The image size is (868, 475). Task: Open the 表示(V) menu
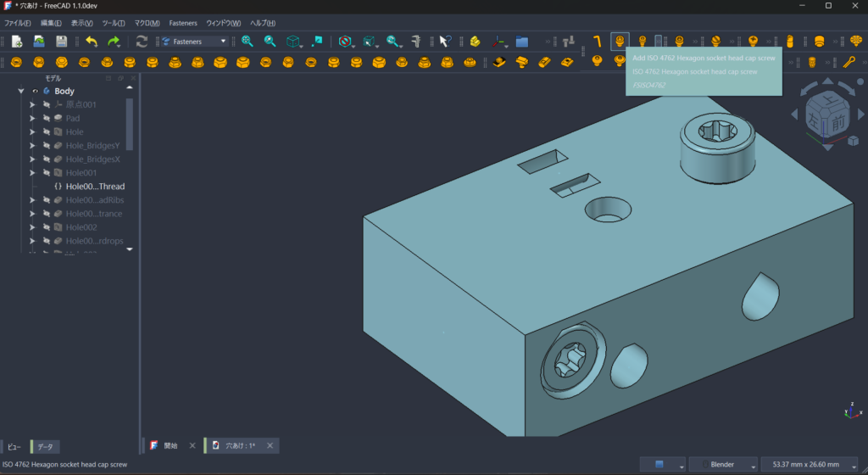click(82, 23)
